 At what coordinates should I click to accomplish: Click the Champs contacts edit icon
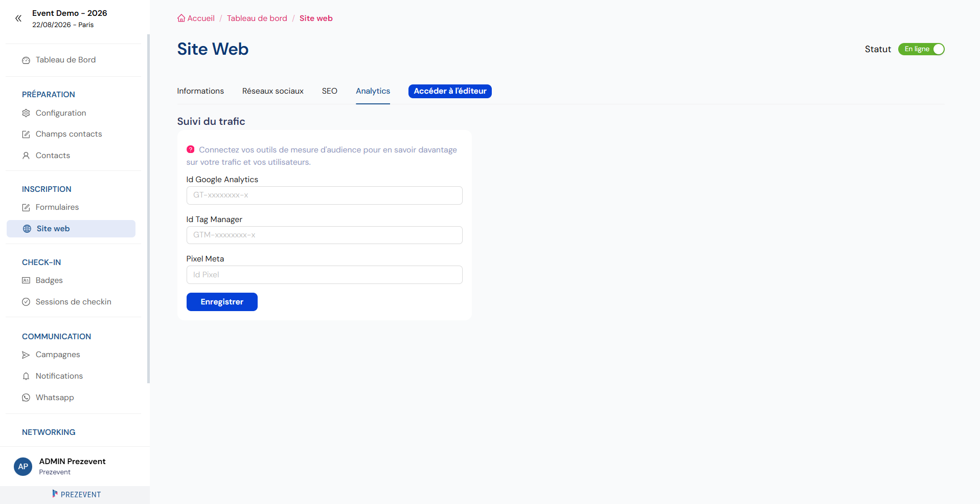click(26, 135)
